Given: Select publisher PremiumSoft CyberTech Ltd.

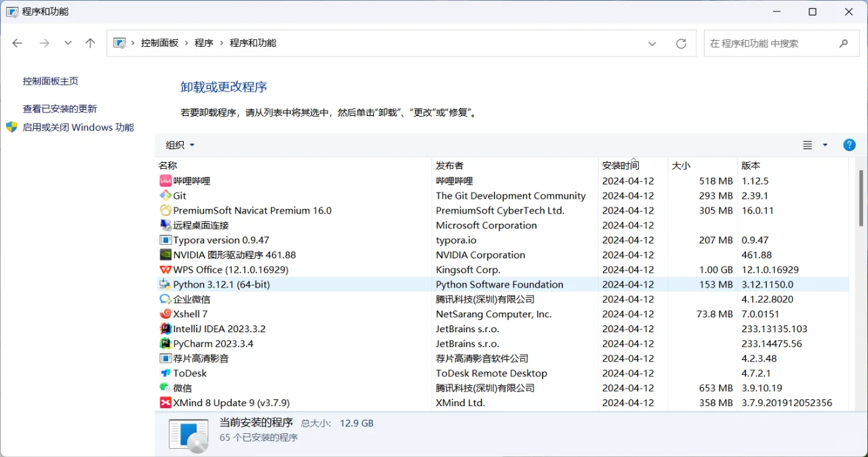Looking at the screenshot, I should [500, 211].
